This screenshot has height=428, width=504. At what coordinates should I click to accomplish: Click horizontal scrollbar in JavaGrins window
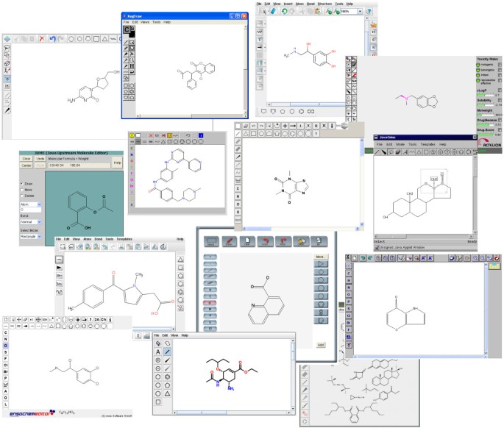423,237
